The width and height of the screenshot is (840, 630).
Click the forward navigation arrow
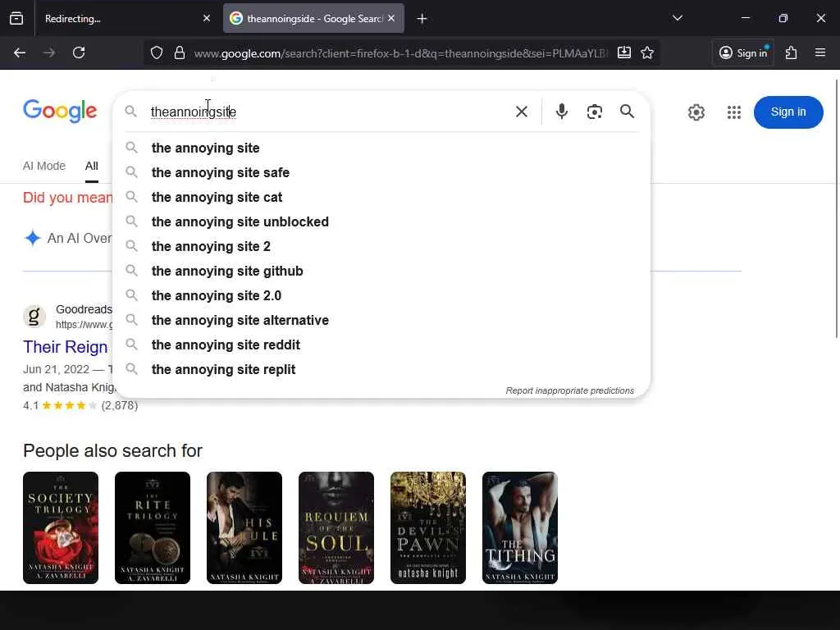(x=49, y=52)
